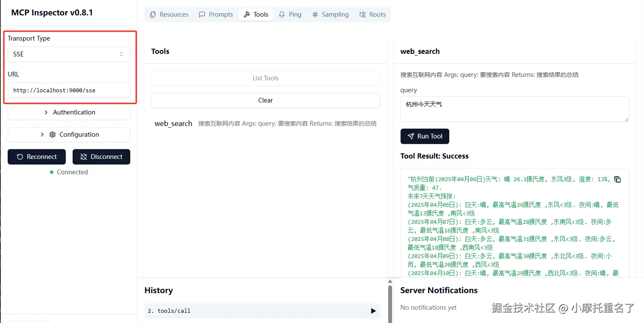
Task: Select the web_search tool in list
Action: click(266, 123)
